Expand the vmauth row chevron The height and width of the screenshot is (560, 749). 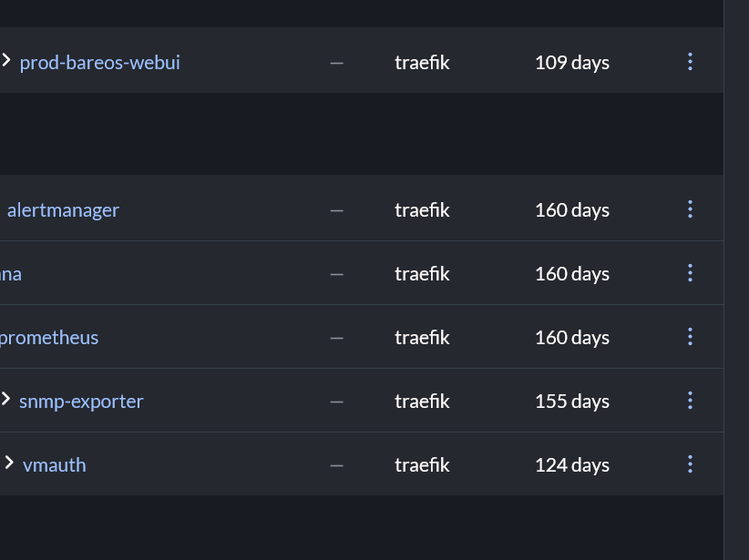point(9,463)
